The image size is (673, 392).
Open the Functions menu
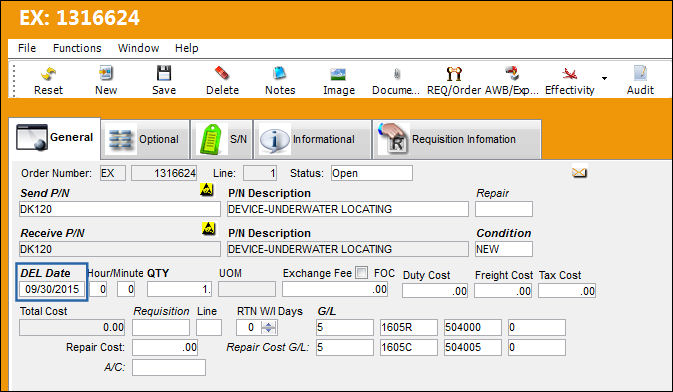[77, 48]
